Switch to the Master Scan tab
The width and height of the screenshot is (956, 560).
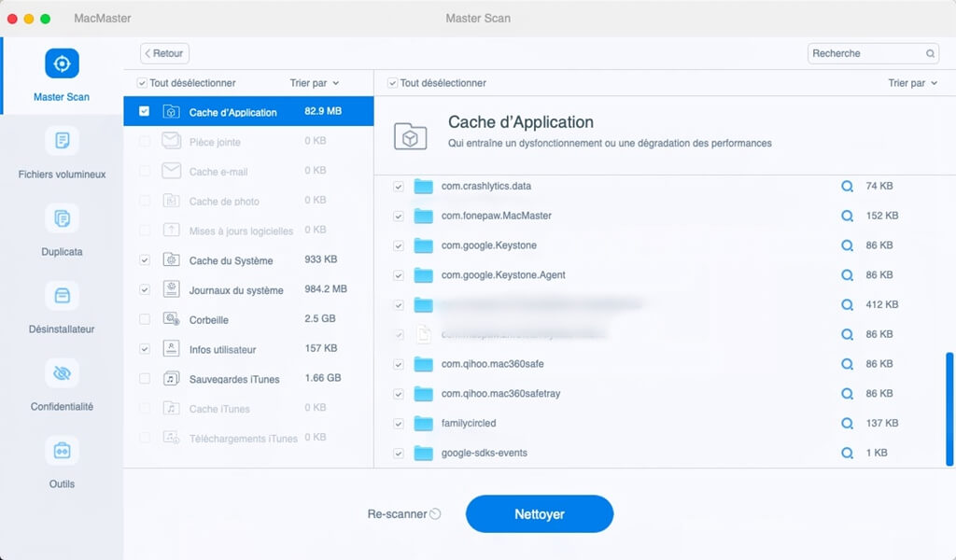(62, 75)
